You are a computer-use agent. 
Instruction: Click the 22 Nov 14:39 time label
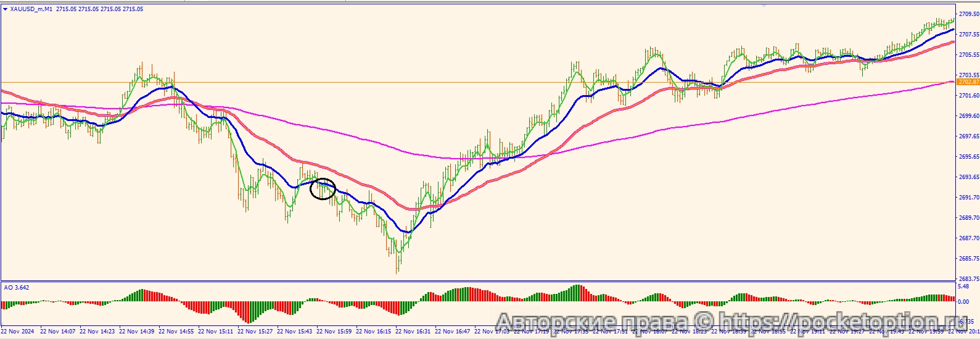[137, 332]
